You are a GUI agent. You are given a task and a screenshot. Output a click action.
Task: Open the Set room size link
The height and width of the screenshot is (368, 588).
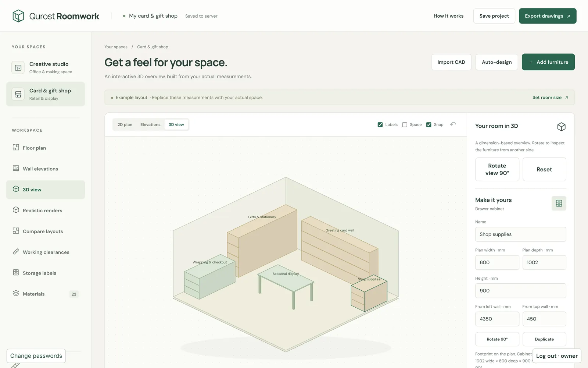pyautogui.click(x=550, y=98)
